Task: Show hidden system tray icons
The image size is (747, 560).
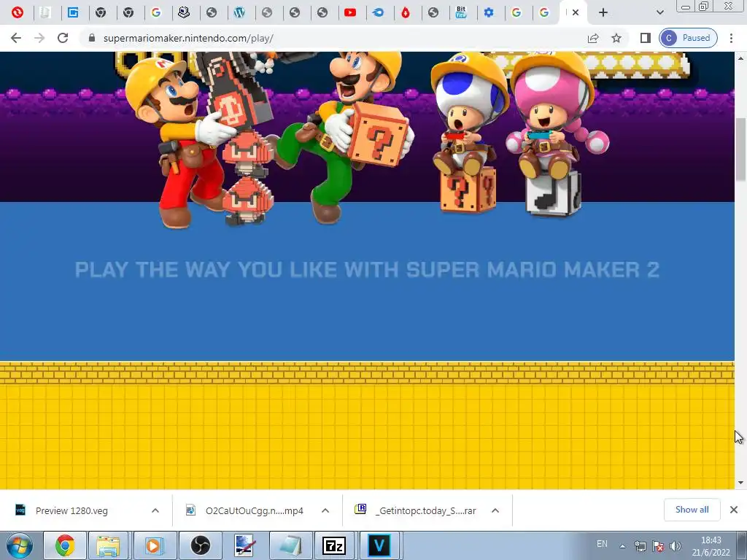Action: coord(622,546)
